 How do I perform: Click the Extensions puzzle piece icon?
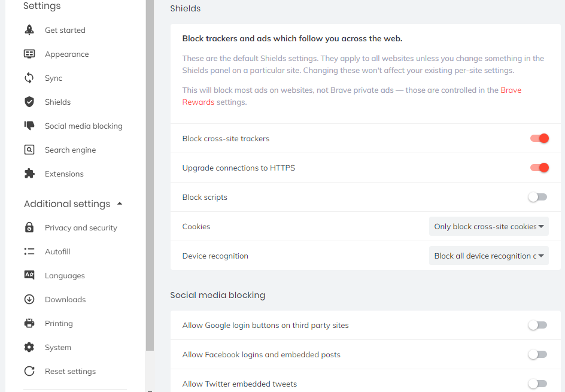point(29,174)
